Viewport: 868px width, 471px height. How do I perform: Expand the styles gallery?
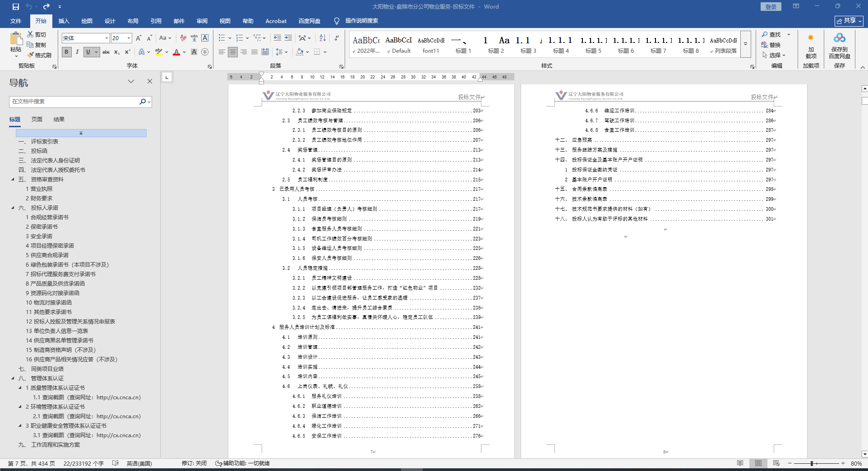coord(746,44)
